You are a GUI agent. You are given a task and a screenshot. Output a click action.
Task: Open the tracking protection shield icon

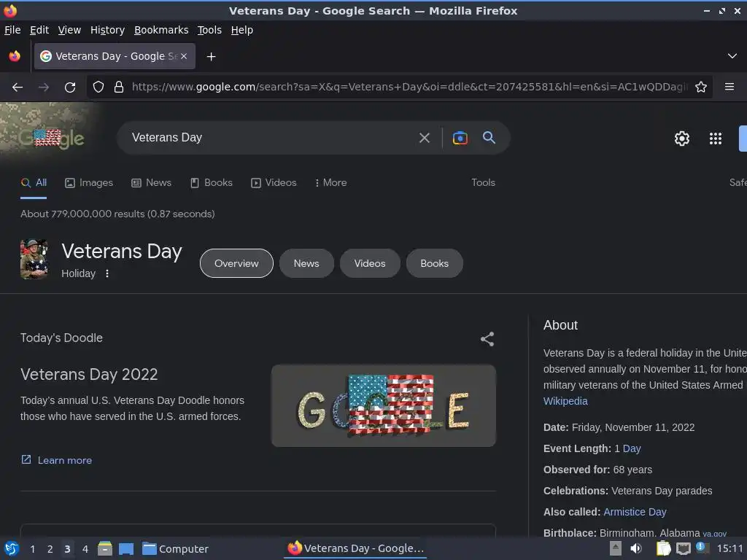point(98,87)
